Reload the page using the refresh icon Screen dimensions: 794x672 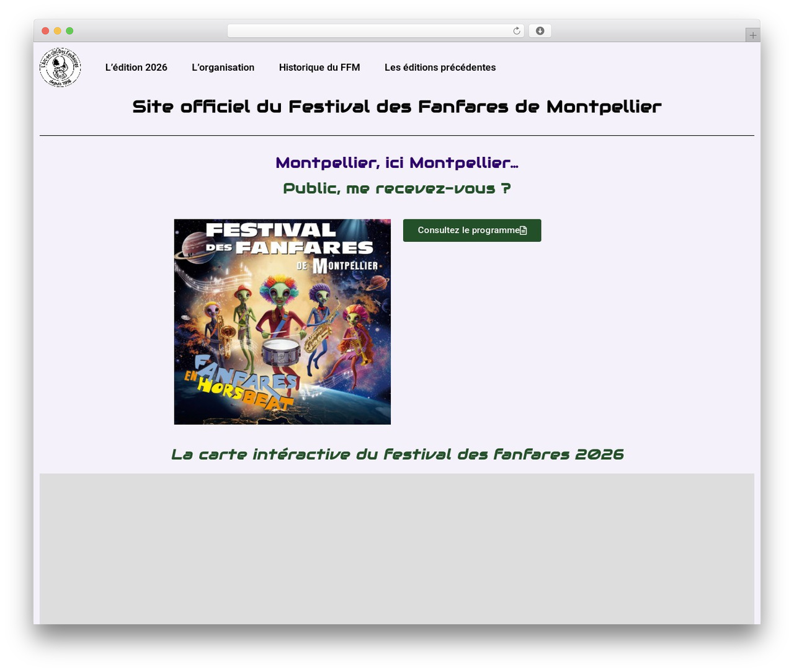517,31
